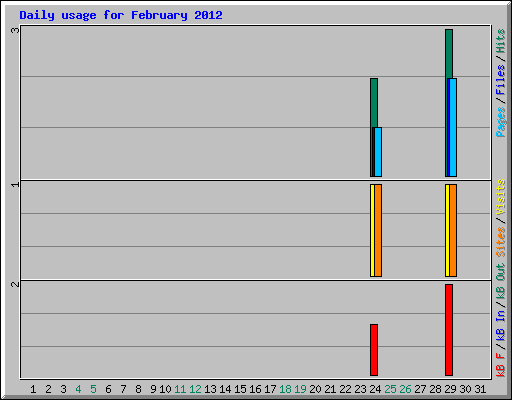Screen dimensions: 512x400
Task: Click day 11 weekend label on x-axis
Action: click(180, 389)
